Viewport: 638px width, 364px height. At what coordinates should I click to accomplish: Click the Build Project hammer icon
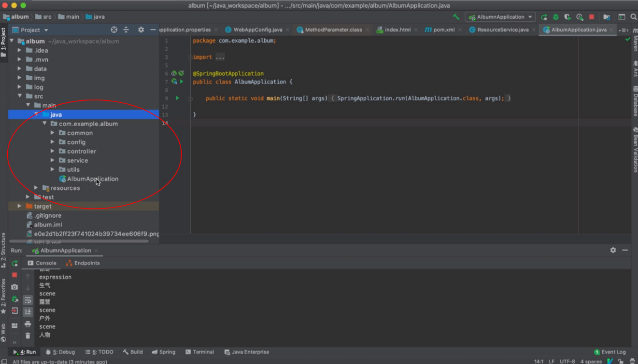click(x=456, y=17)
